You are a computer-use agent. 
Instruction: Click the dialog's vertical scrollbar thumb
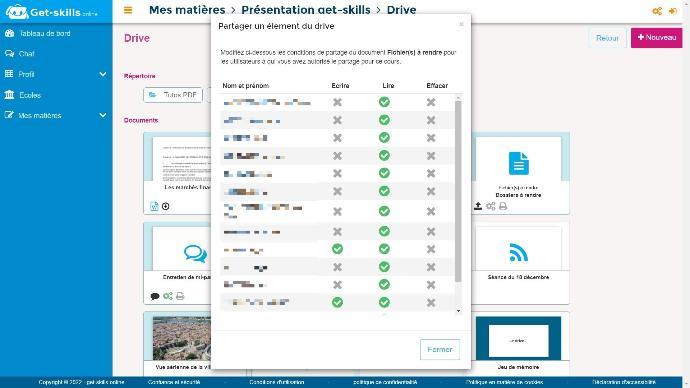click(x=458, y=191)
